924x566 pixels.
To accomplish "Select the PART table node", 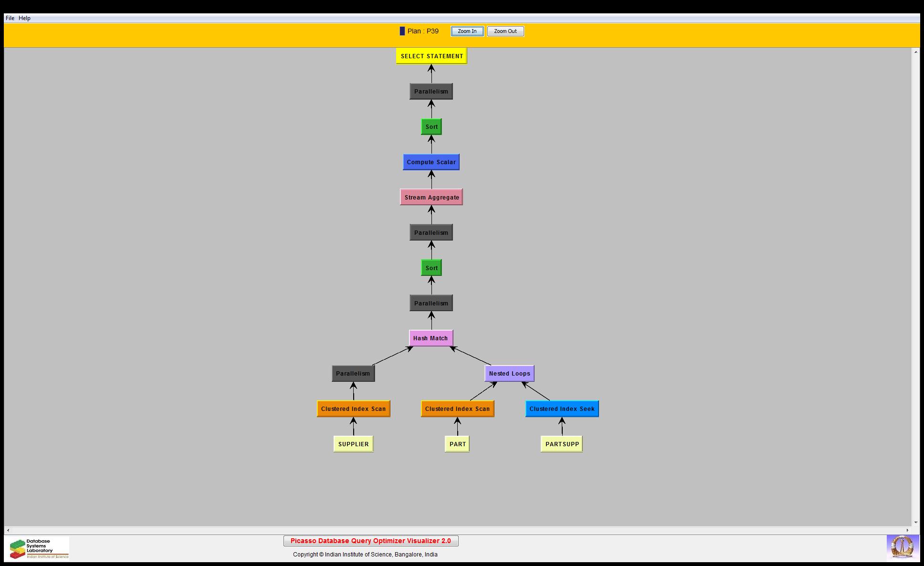I will pyautogui.click(x=457, y=444).
